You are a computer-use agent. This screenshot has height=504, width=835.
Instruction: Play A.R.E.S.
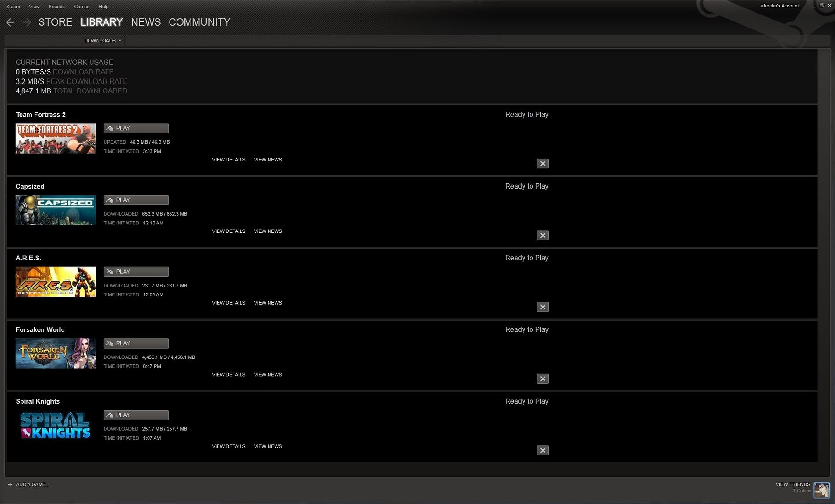pyautogui.click(x=136, y=272)
